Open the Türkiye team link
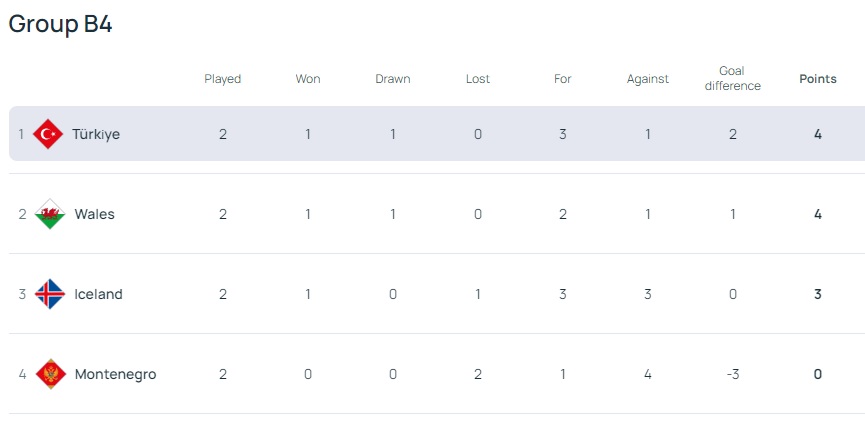The width and height of the screenshot is (865, 433). (x=96, y=134)
